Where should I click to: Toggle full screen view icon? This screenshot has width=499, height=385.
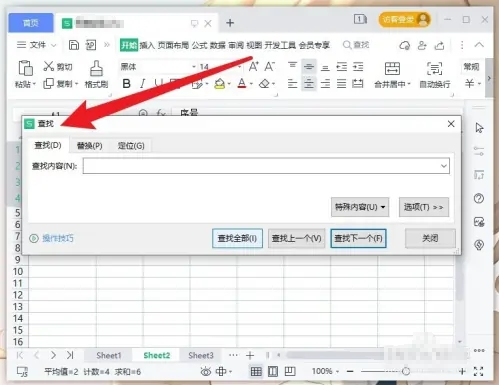478,371
